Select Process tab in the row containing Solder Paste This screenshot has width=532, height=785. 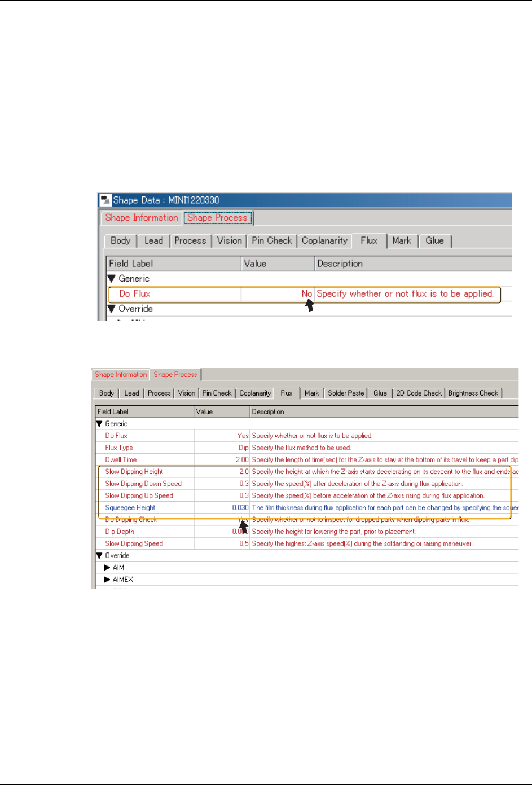tap(159, 393)
